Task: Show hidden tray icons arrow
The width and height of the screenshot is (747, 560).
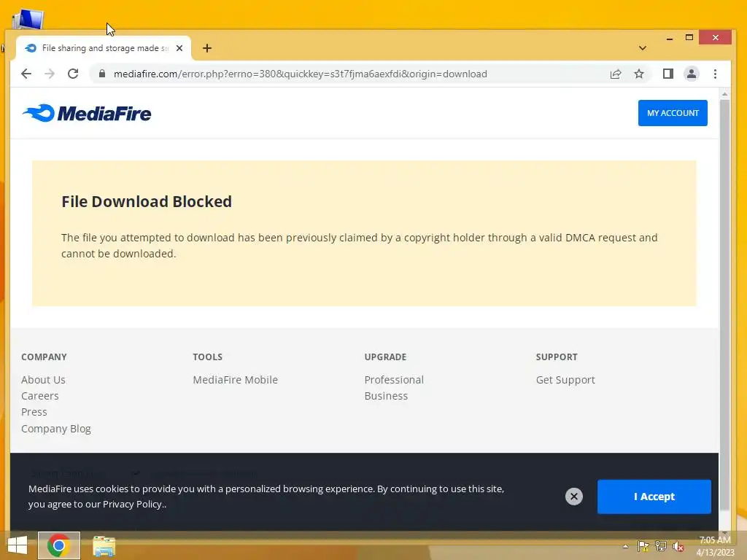Action: tap(625, 546)
